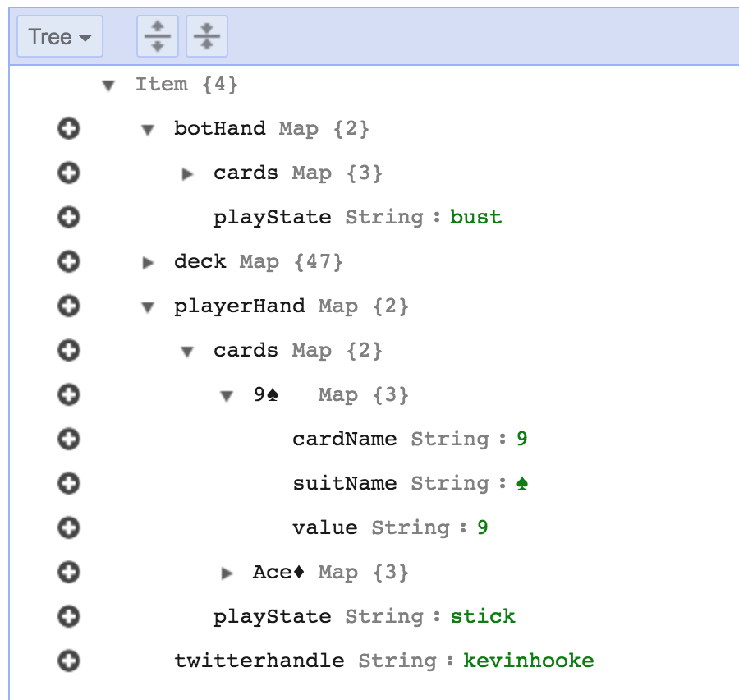Click the Expand all fields icon

[x=157, y=37]
